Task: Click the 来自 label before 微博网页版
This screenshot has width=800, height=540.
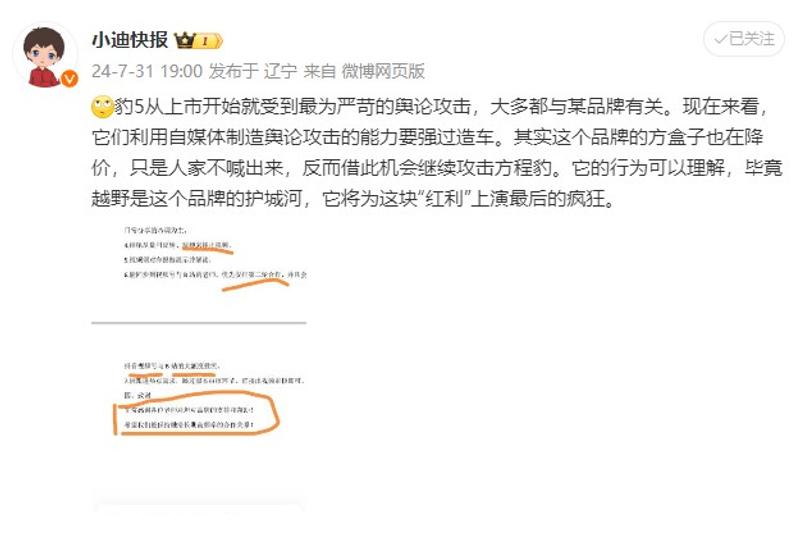Action: pyautogui.click(x=320, y=71)
